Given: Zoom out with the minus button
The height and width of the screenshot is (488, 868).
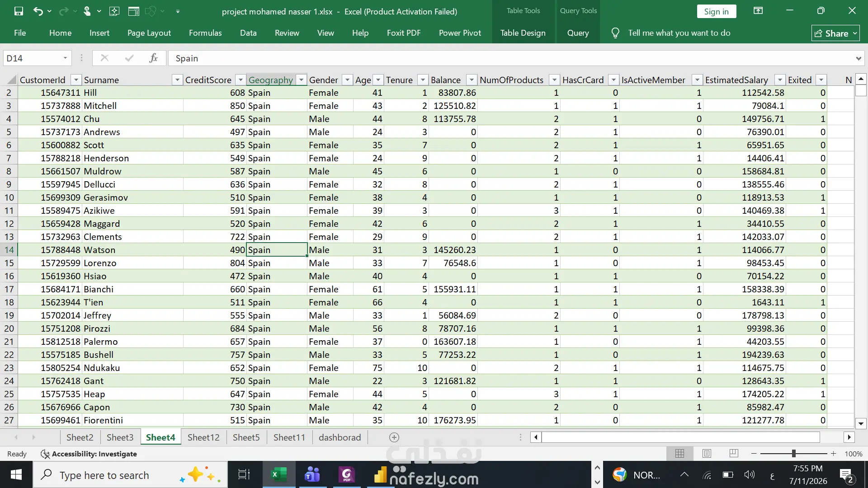Looking at the screenshot, I should pos(754,454).
